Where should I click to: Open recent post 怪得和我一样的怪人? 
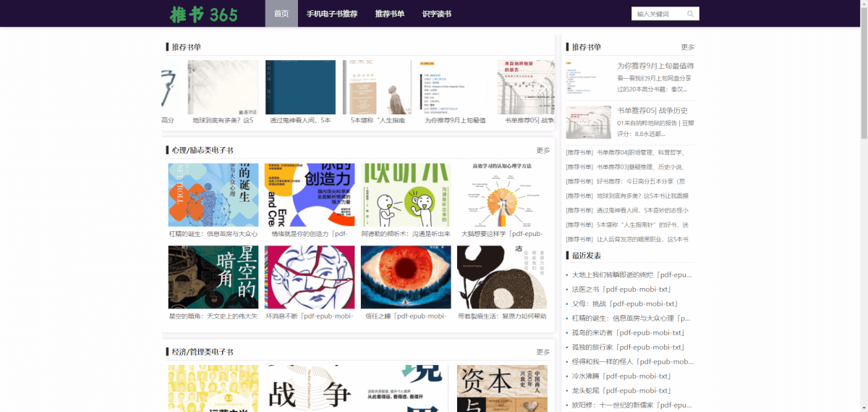[633, 361]
